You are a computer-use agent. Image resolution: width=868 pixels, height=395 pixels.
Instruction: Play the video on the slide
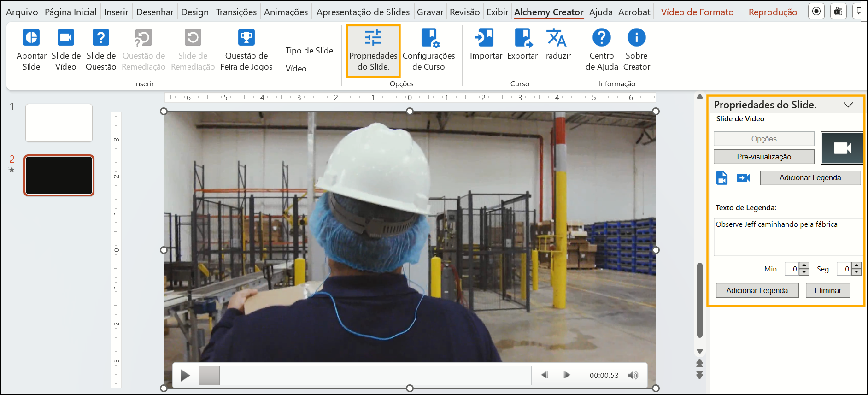pos(185,376)
